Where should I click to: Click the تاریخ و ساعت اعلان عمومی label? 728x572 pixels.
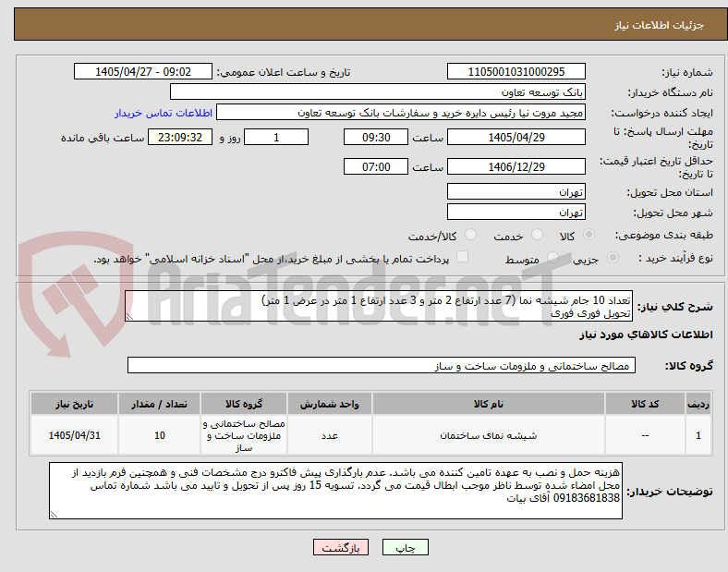coord(284,72)
